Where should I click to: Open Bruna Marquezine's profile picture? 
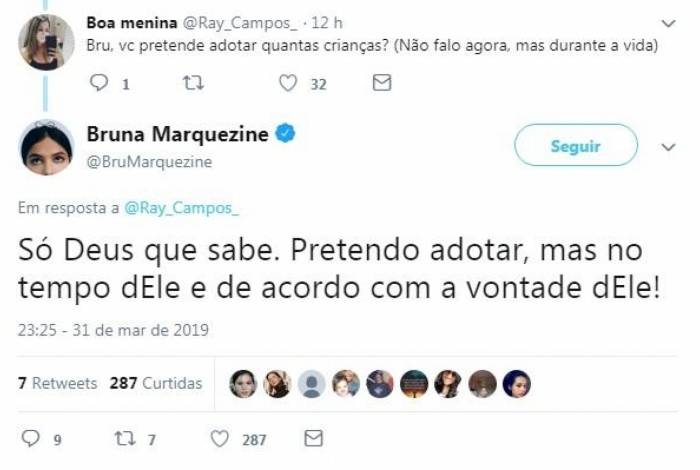pyautogui.click(x=46, y=147)
